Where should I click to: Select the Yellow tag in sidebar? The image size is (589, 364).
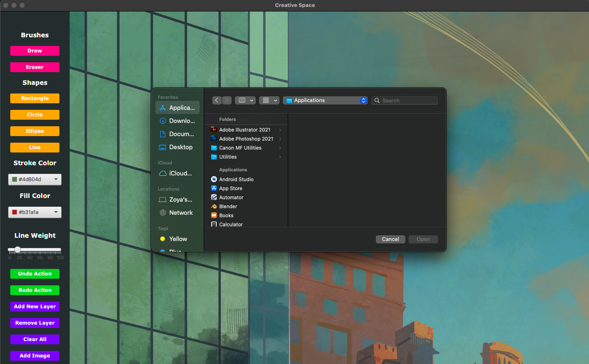[177, 239]
